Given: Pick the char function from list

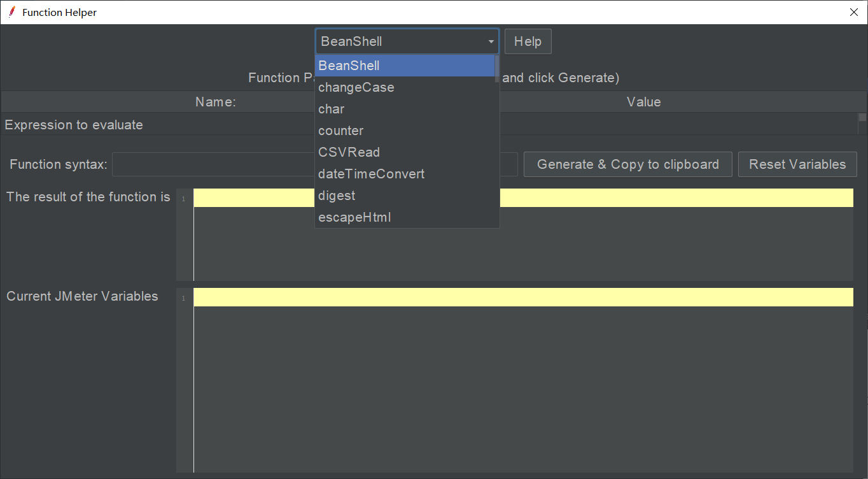Looking at the screenshot, I should (x=405, y=109).
